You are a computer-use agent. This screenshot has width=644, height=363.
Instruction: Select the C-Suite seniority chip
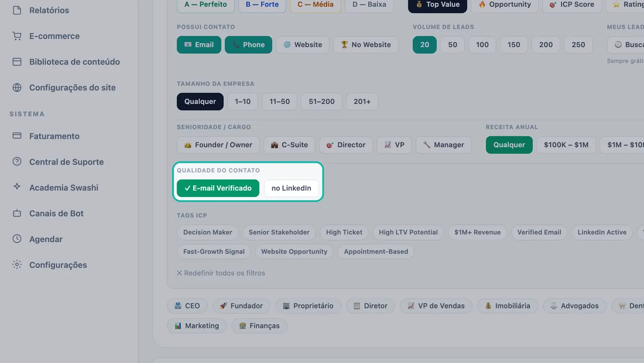tap(289, 144)
